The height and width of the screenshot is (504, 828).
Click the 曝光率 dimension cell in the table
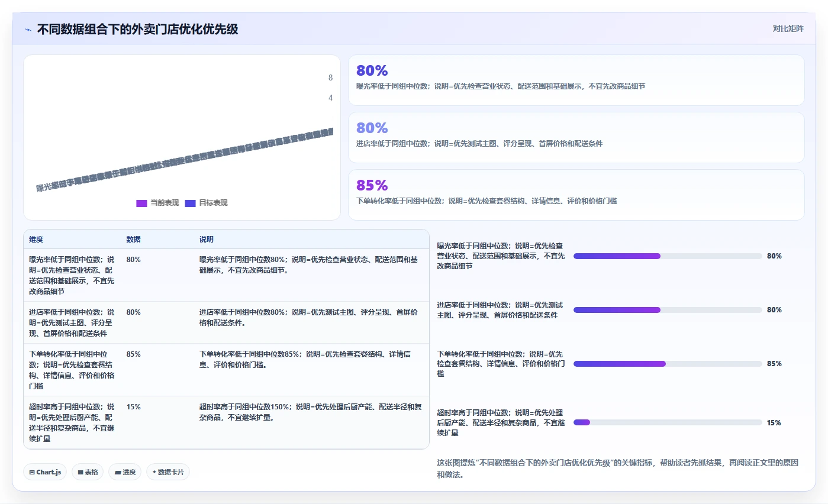click(72, 275)
